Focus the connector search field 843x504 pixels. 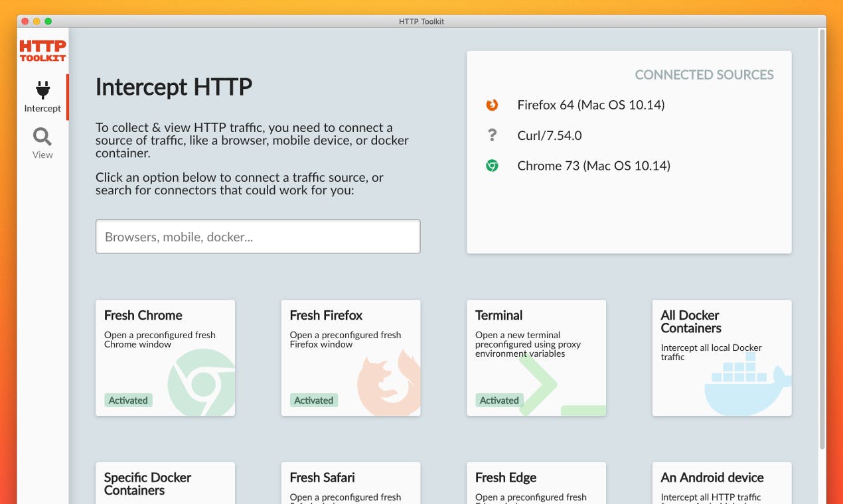[x=258, y=237]
